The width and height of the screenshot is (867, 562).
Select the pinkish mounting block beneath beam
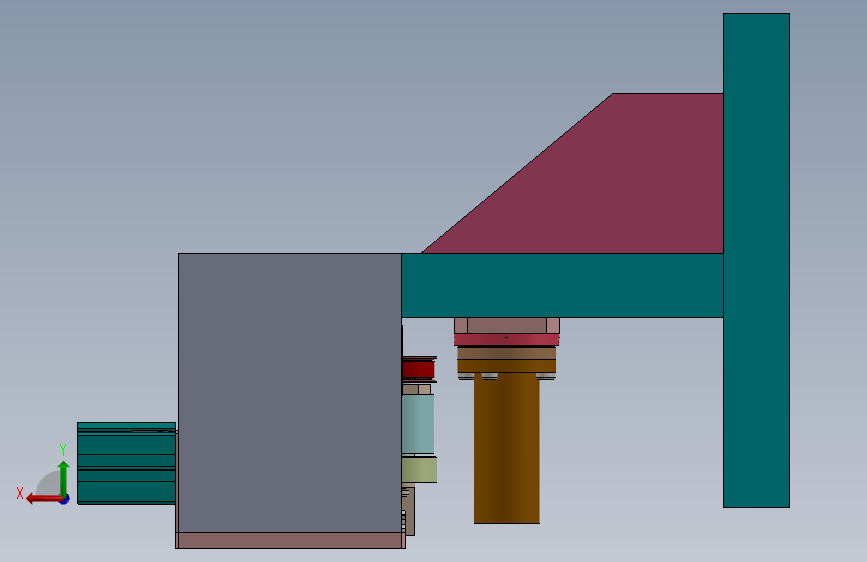506,325
